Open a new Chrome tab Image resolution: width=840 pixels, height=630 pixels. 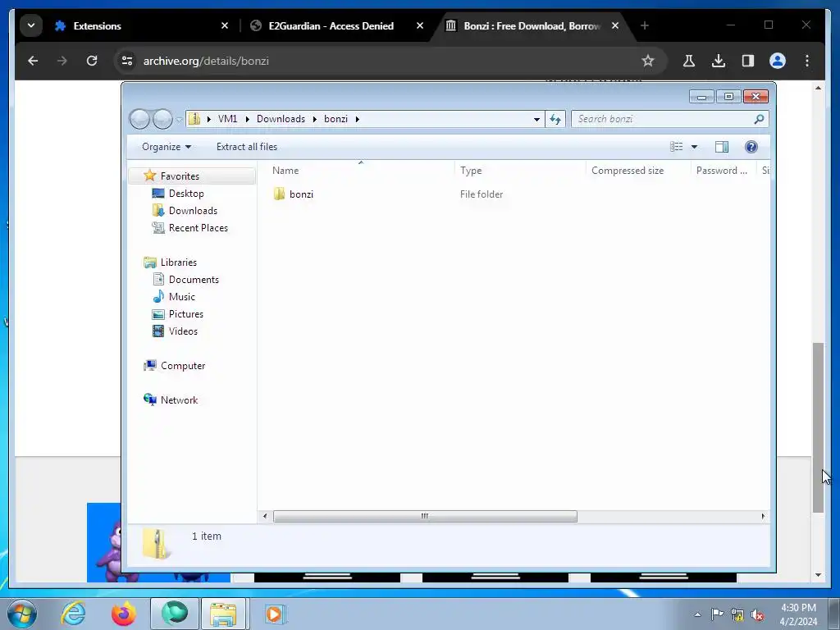(645, 25)
